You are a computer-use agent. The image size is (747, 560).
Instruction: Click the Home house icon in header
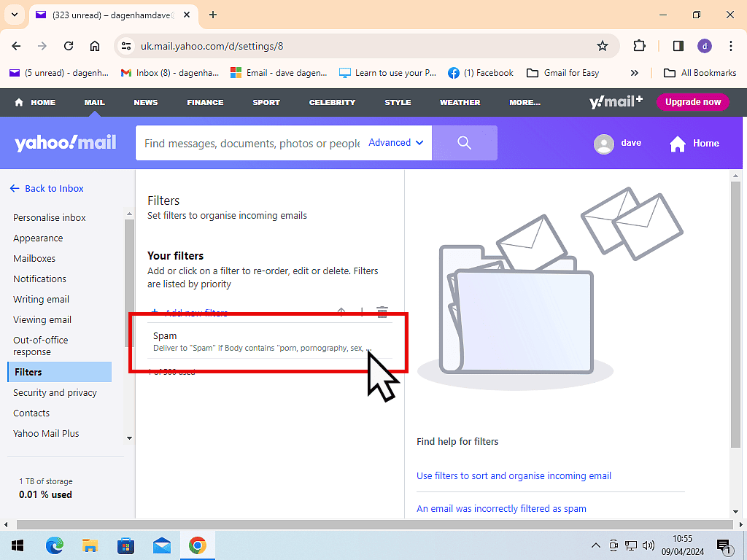click(678, 144)
